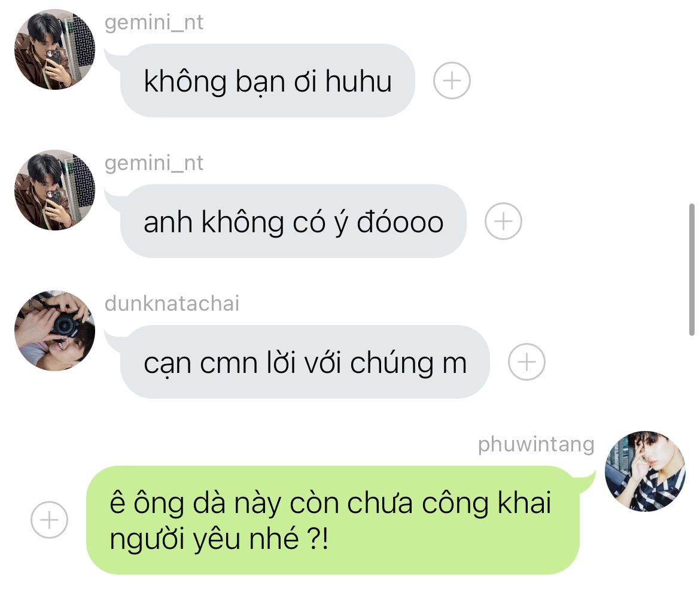The image size is (700, 601).
Task: Tap the plus icon beside "không bạn ơi huhu"
Action: point(452,80)
